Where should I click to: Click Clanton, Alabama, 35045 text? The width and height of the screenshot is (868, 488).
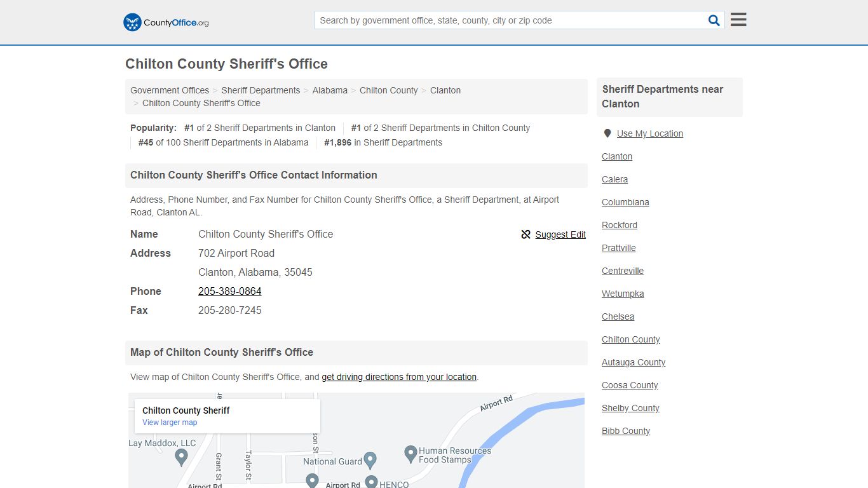coord(255,272)
